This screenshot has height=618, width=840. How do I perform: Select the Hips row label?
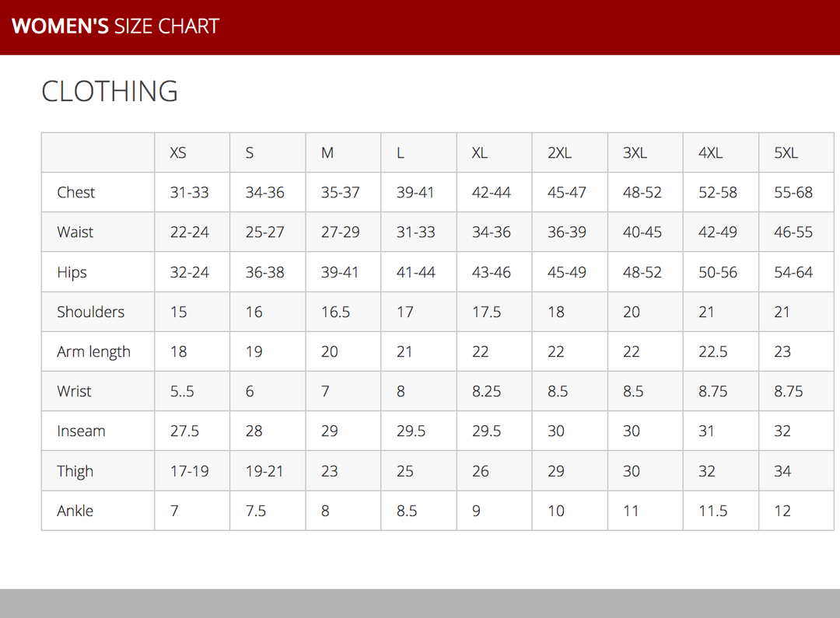pyautogui.click(x=72, y=273)
